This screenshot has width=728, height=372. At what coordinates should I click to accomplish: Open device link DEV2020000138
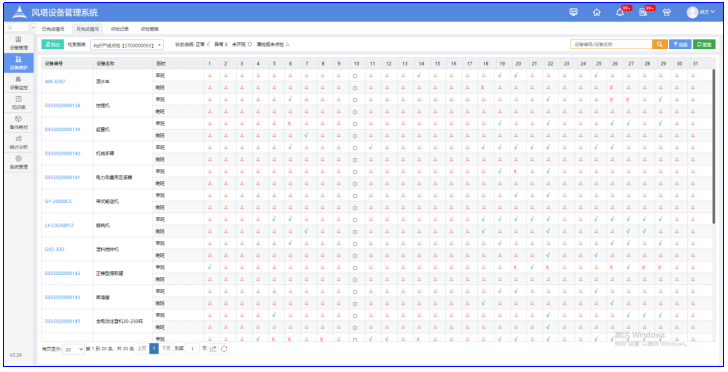(x=62, y=105)
